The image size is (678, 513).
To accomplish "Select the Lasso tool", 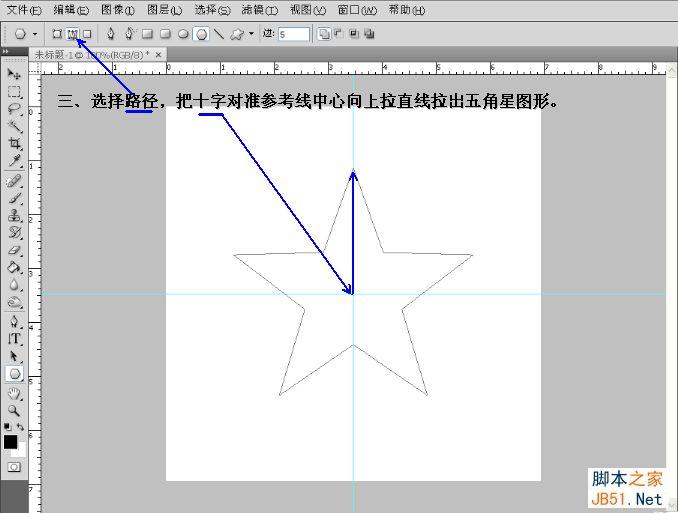I will [14, 109].
